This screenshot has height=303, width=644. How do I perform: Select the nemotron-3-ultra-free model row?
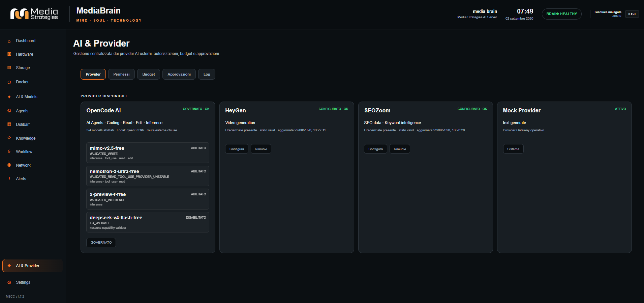click(x=148, y=176)
